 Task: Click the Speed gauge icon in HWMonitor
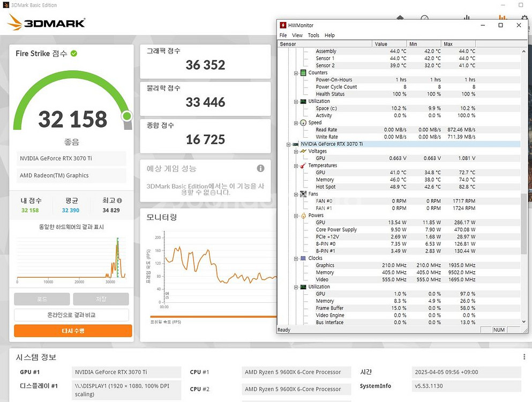[x=303, y=123]
